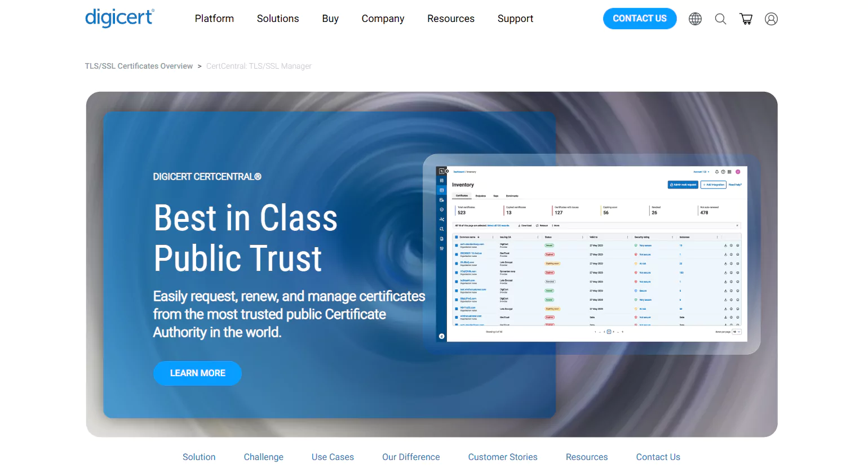This screenshot has width=868, height=473.
Task: Click the Learn More button
Action: pyautogui.click(x=197, y=373)
